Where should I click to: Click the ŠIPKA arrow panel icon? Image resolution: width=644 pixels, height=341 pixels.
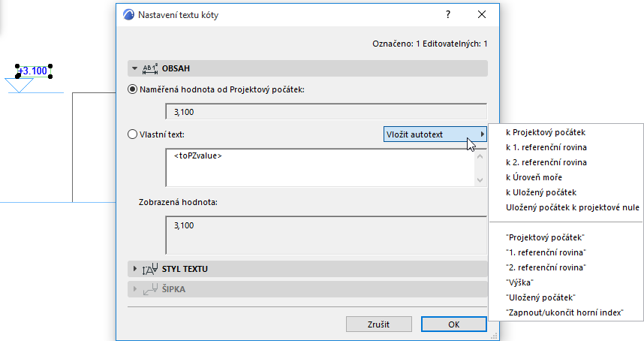(x=149, y=289)
